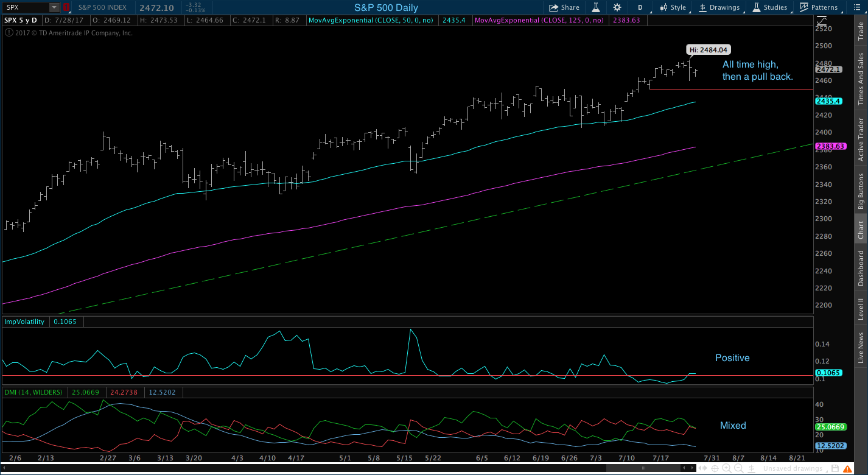Screen dimensions: 868x475
Task: Click the scroll left arrow on time scrollbar
Action: click(684, 468)
